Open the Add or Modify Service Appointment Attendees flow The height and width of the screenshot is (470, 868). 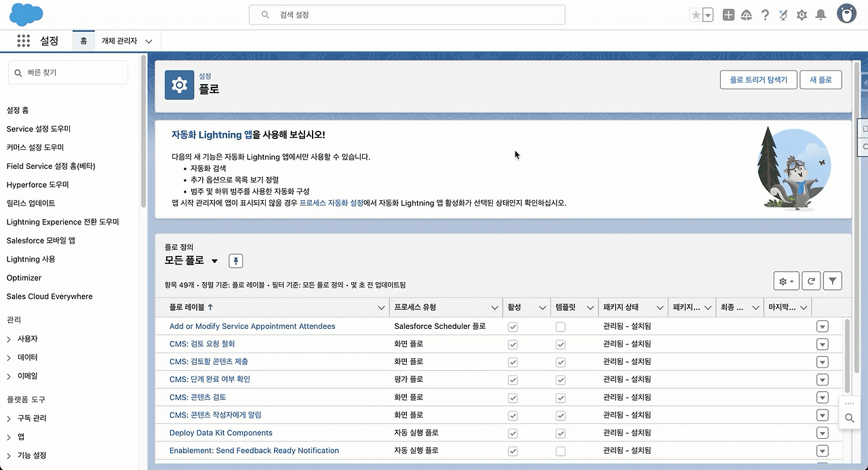point(252,326)
